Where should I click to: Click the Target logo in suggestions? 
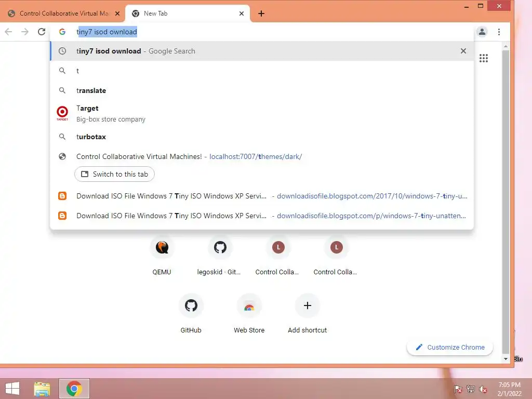point(62,113)
